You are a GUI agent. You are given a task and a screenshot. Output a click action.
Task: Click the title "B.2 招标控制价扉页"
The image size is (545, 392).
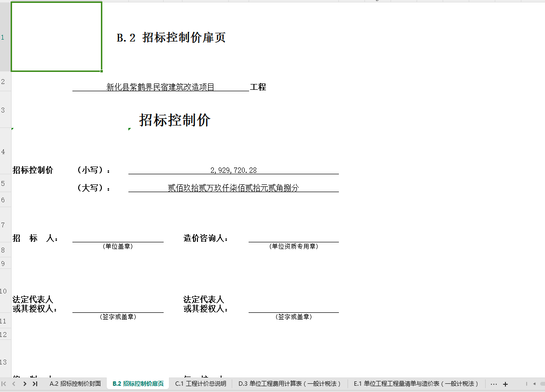click(171, 38)
